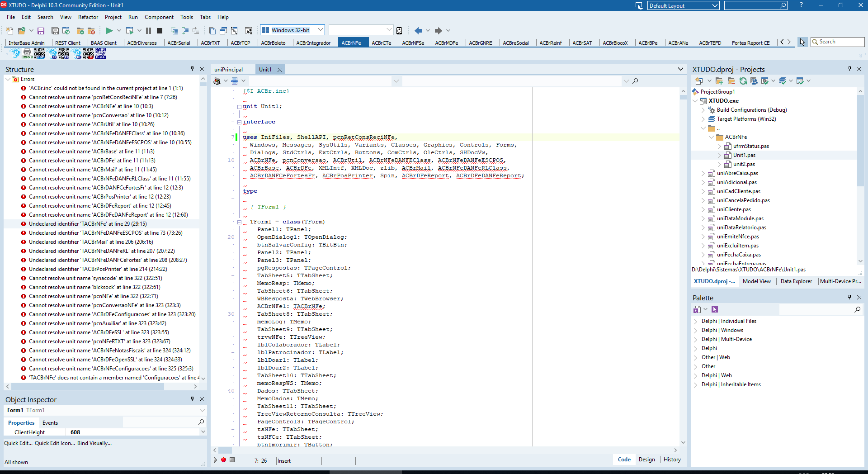The image size is (868, 474).
Task: Close the Unit1 editor tab
Action: pyautogui.click(x=279, y=70)
